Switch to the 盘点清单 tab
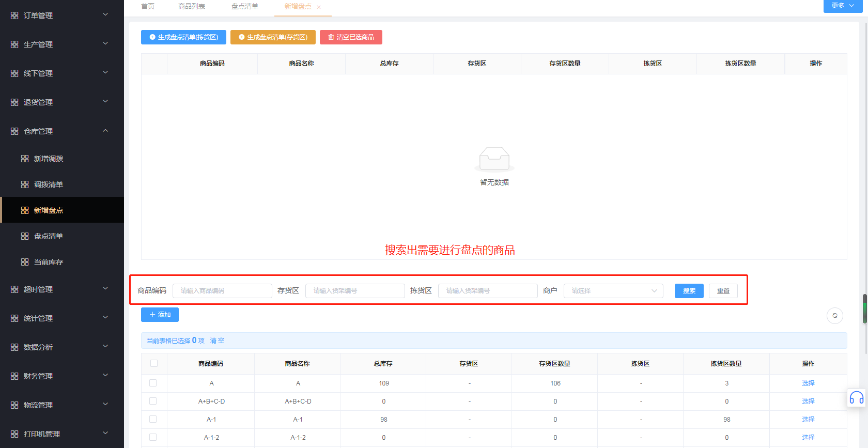 [x=245, y=6]
